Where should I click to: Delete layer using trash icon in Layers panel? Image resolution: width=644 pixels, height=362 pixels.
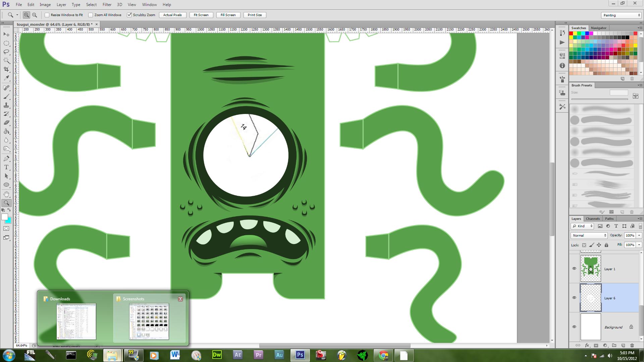coord(632,345)
